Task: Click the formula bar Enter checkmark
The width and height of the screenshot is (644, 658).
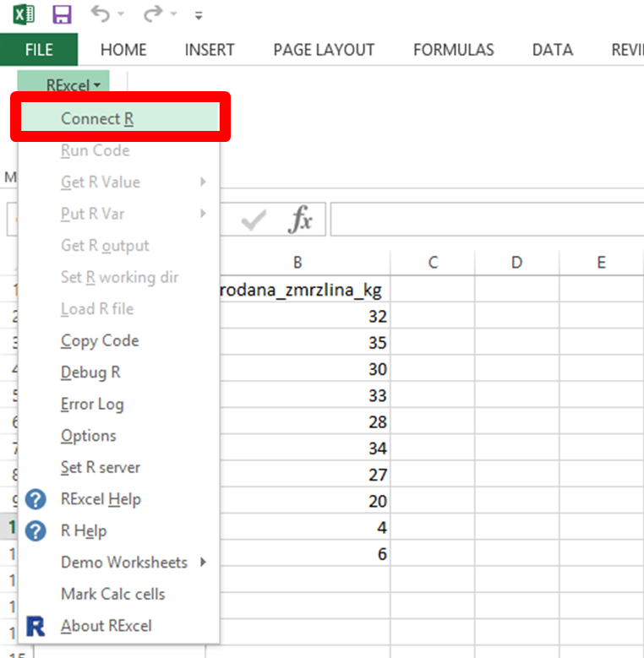Action: (x=254, y=220)
